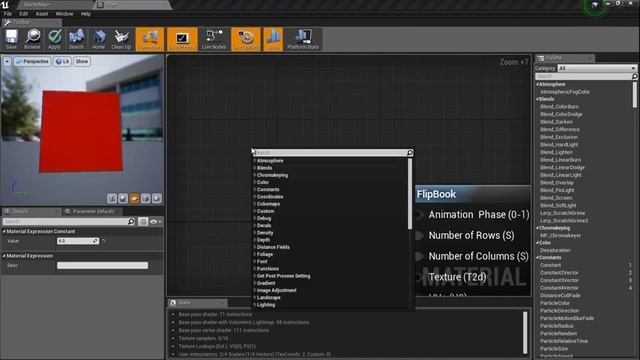This screenshot has width=640, height=360.
Task: Open Platform Stats from the toolbar
Action: pyautogui.click(x=303, y=39)
